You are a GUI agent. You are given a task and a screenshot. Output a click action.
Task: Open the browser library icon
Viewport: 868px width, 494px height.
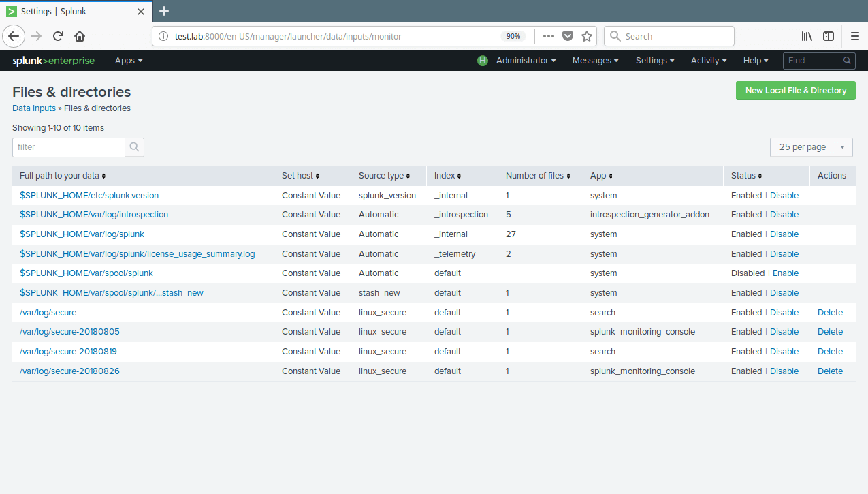807,36
